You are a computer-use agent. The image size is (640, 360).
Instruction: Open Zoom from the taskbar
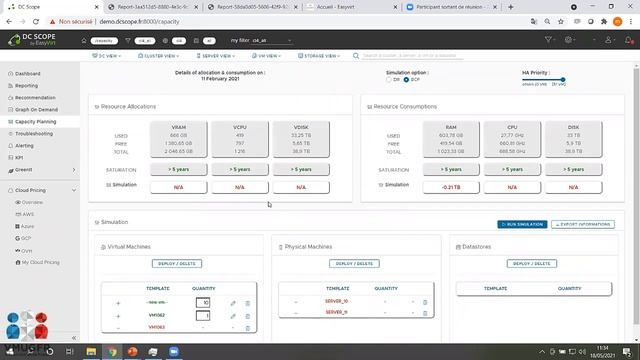click(174, 351)
